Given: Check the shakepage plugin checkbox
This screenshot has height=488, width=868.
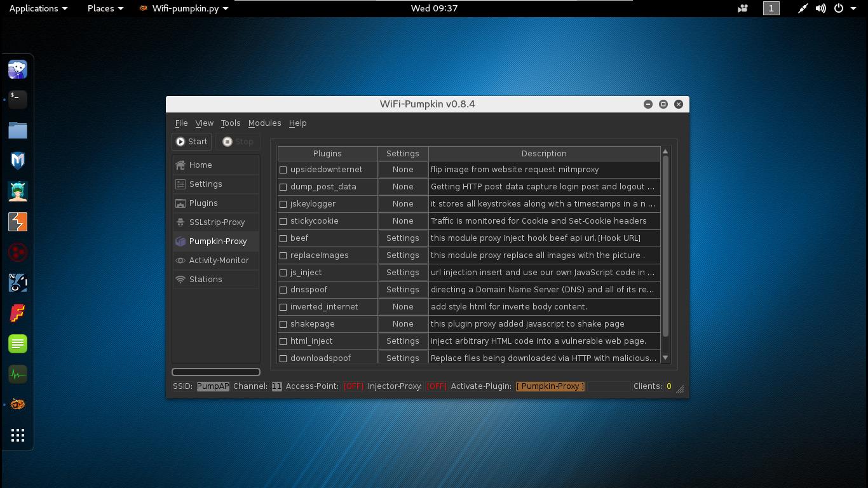Looking at the screenshot, I should [283, 324].
